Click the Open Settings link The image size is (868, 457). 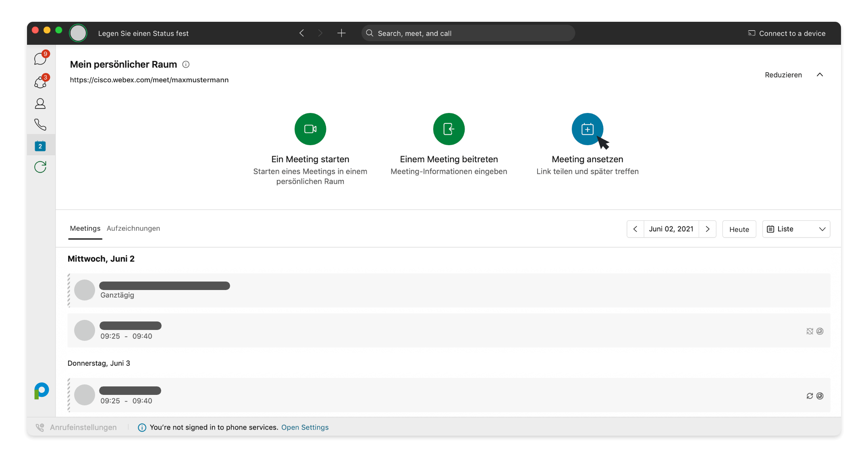[305, 427]
